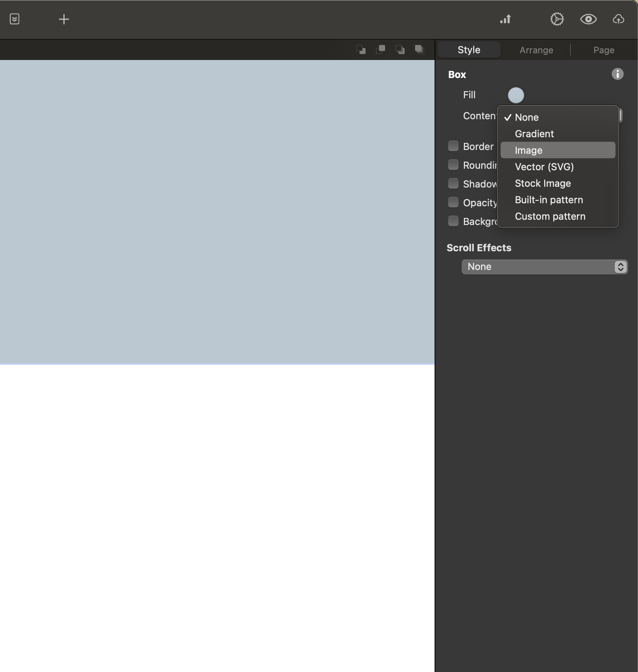Click the Fill color swatch
This screenshot has height=672, width=638.
click(516, 95)
